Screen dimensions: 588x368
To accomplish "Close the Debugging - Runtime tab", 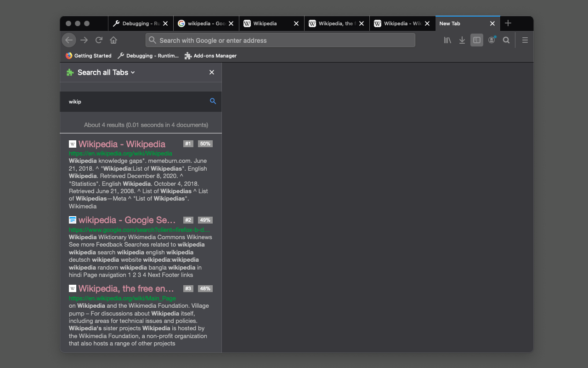I will (x=165, y=23).
